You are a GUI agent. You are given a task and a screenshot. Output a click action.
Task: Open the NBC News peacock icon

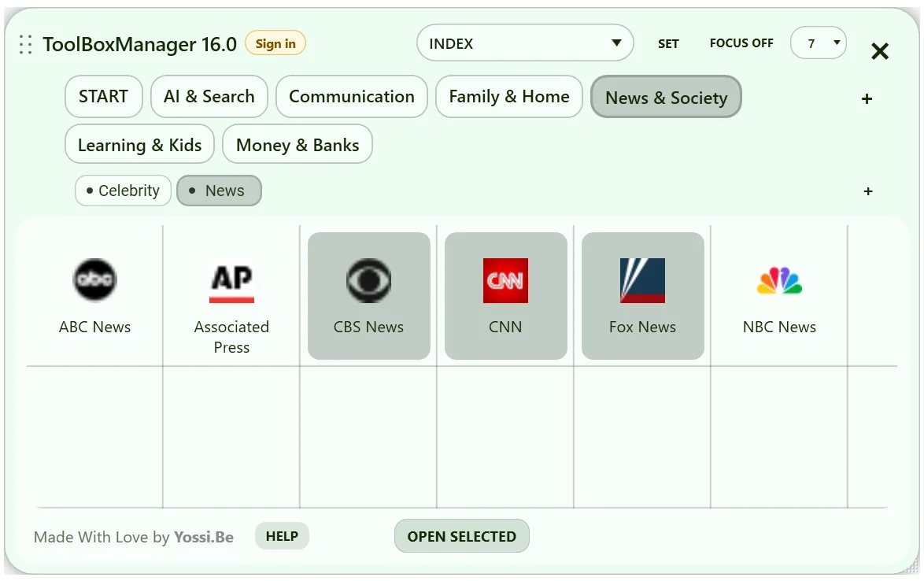coord(780,280)
